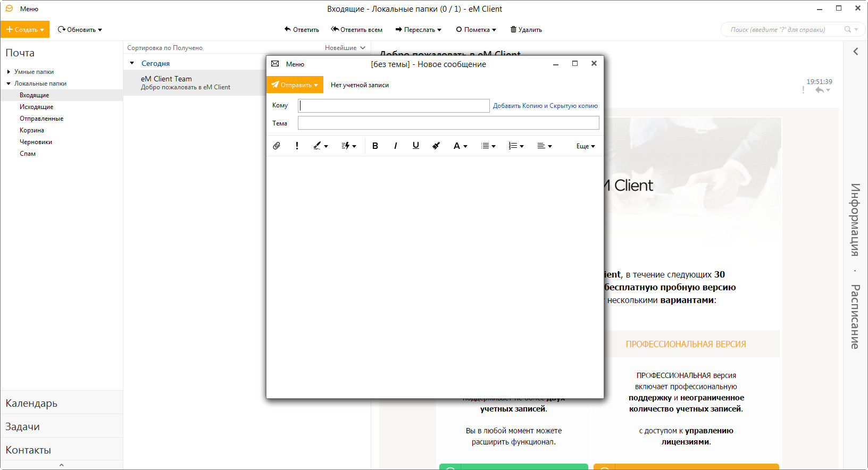Click 'Обновить' refresh button

[80, 30]
